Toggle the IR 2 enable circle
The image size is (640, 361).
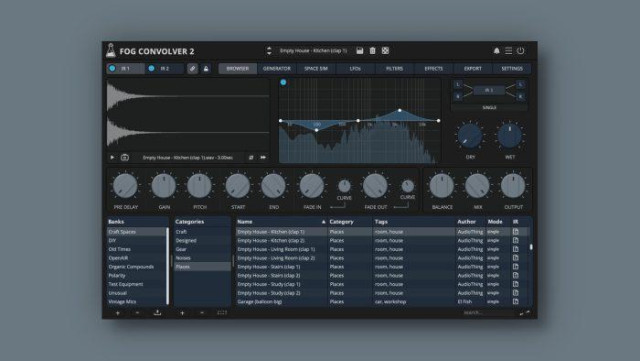coord(151,68)
